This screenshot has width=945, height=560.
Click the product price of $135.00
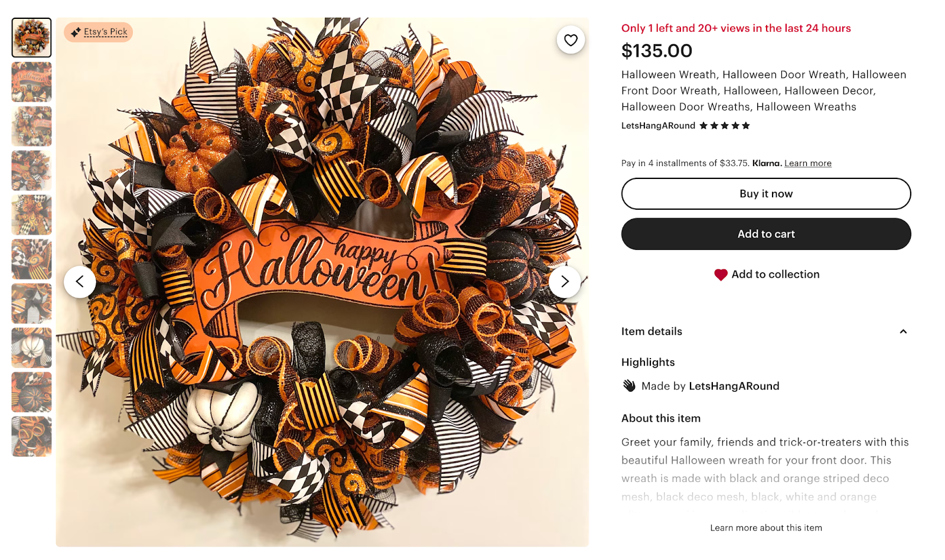pyautogui.click(x=656, y=51)
